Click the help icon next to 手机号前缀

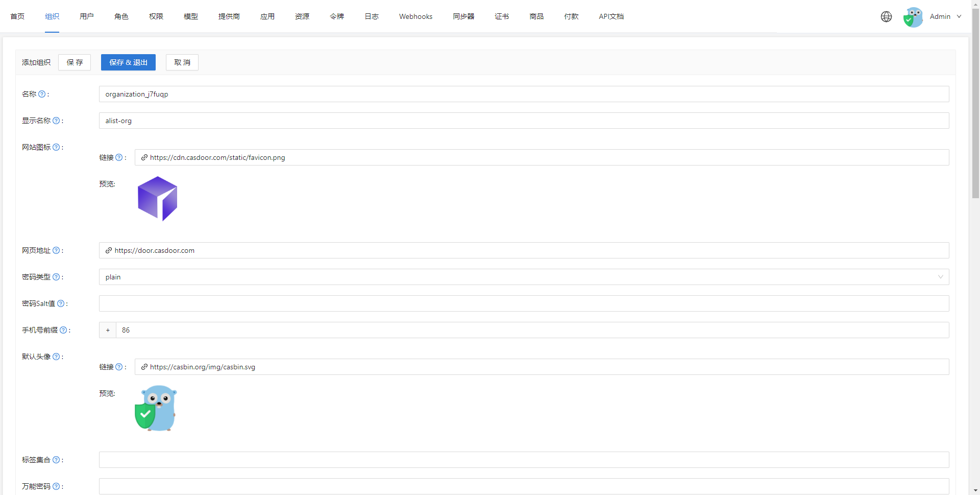point(64,330)
